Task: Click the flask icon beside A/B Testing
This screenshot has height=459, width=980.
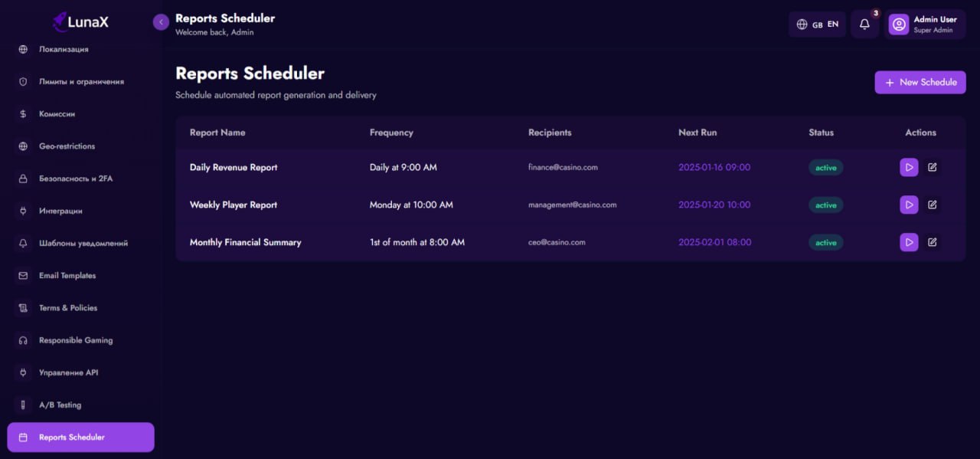Action: [x=23, y=405]
